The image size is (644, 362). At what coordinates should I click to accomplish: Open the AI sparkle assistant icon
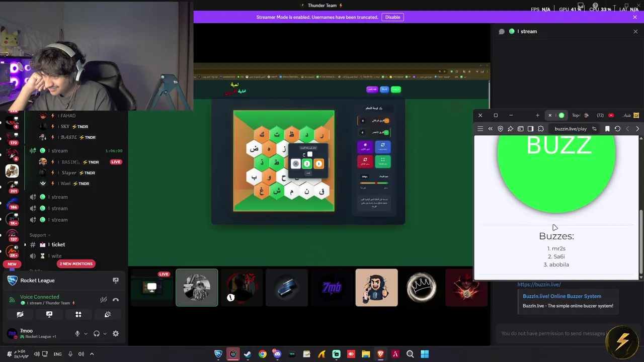[x=510, y=129]
